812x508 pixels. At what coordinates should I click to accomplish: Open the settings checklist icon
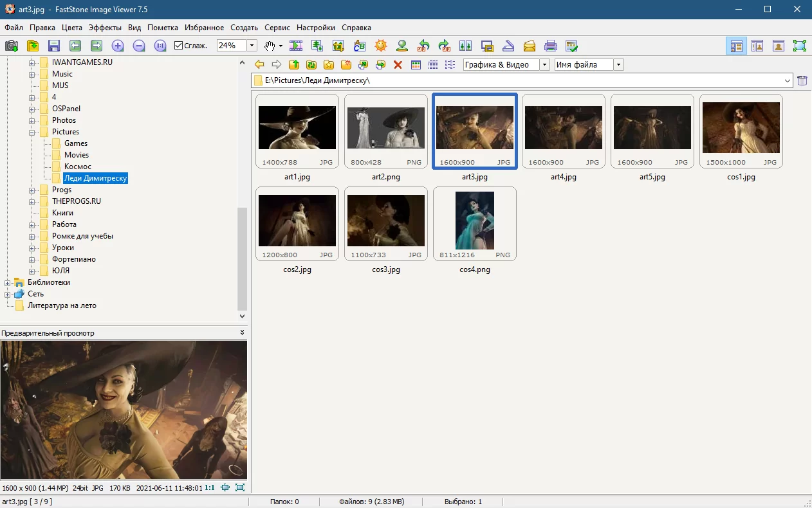click(x=571, y=46)
